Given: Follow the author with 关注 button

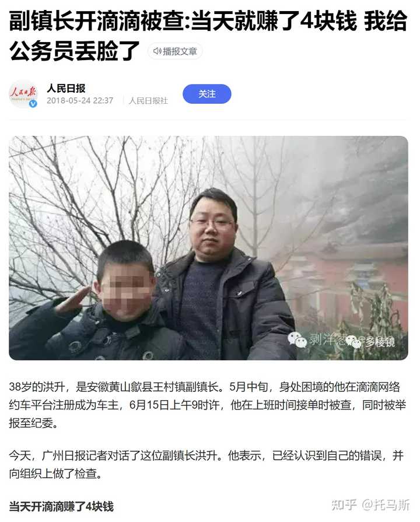Looking at the screenshot, I should pos(207,94).
